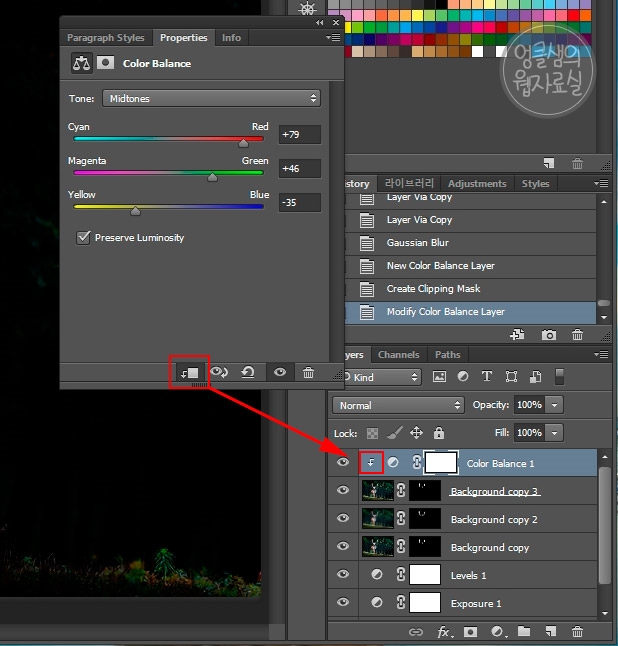This screenshot has height=646, width=618.
Task: Open the History panel flyout menu
Action: point(601,183)
